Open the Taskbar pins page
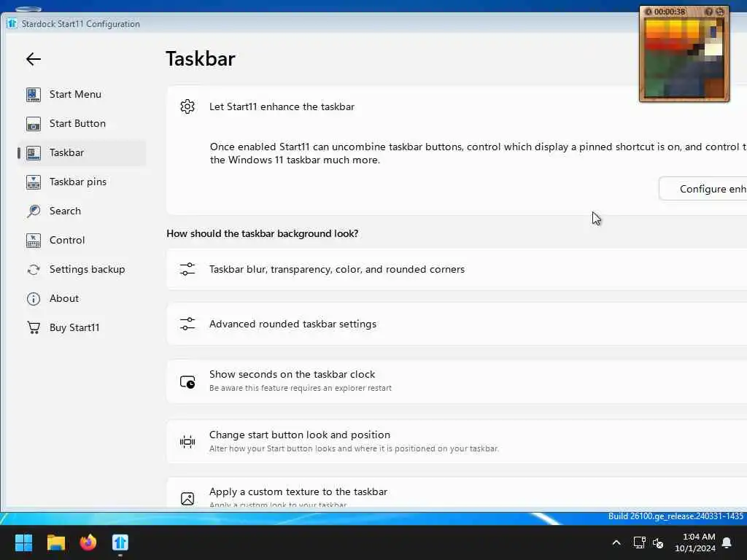Viewport: 747px width, 560px height. point(82,182)
